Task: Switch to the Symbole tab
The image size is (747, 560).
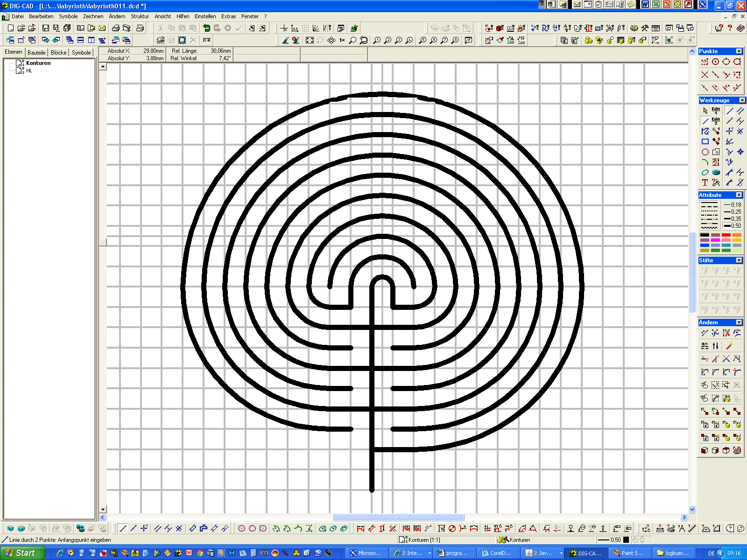Action: (81, 53)
